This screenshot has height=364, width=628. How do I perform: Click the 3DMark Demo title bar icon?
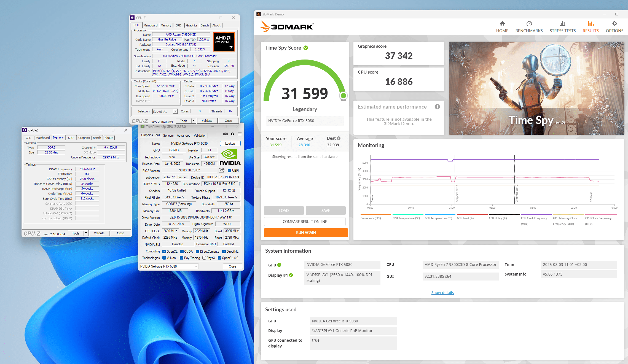[259, 14]
